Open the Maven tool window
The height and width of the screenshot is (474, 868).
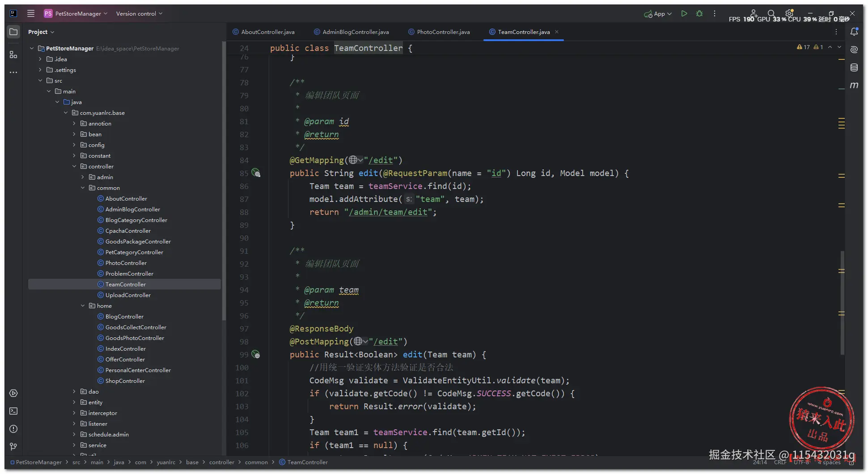coord(854,85)
